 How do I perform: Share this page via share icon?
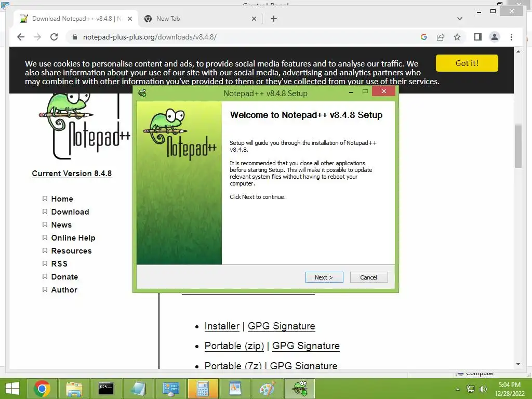[441, 37]
